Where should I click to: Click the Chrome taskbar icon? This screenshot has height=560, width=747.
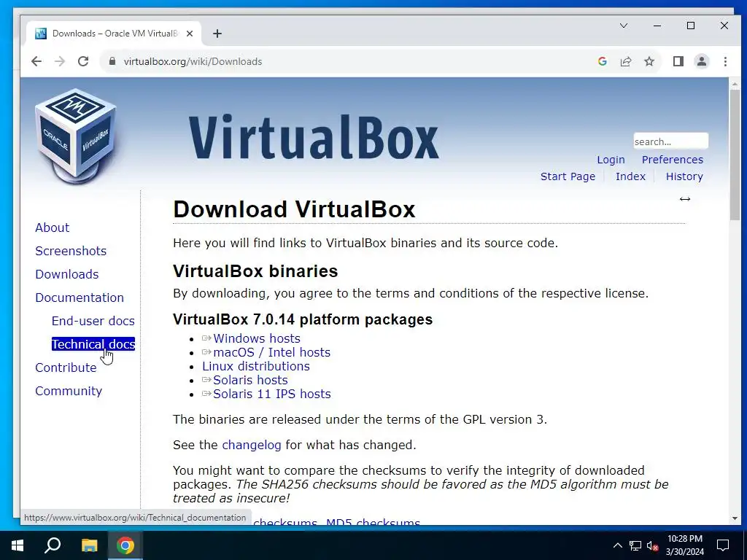(x=125, y=545)
